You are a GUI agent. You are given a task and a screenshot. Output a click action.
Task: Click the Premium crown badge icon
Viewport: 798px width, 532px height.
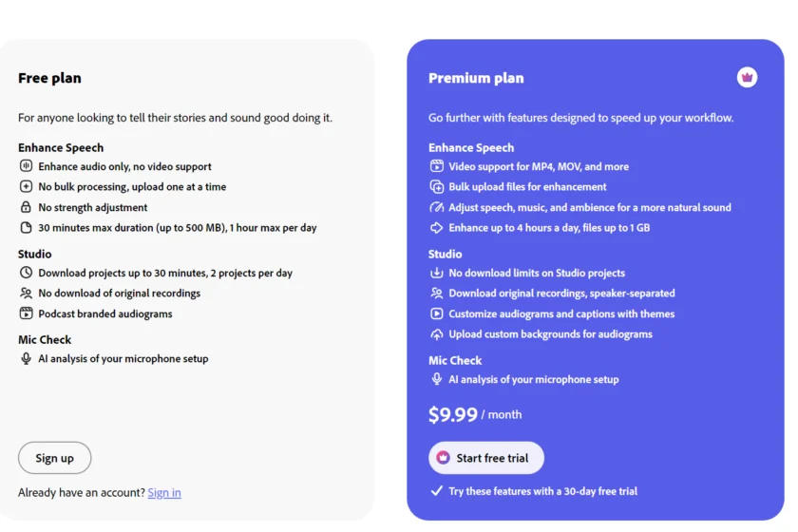pos(747,78)
